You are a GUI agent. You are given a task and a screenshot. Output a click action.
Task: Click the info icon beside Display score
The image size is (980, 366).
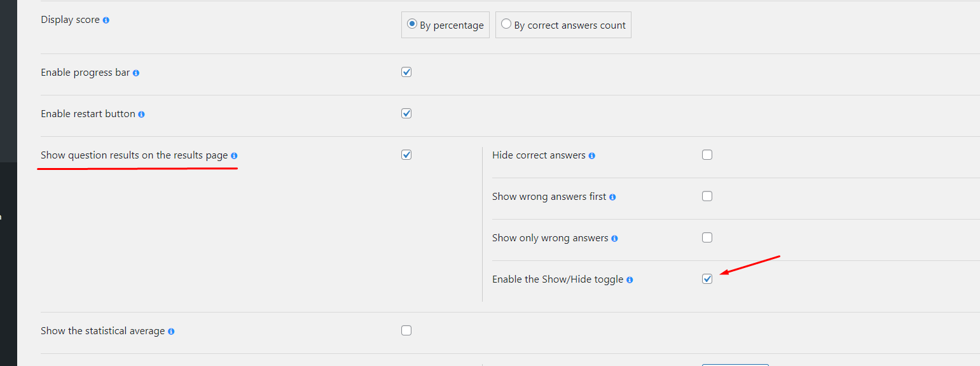click(x=106, y=20)
